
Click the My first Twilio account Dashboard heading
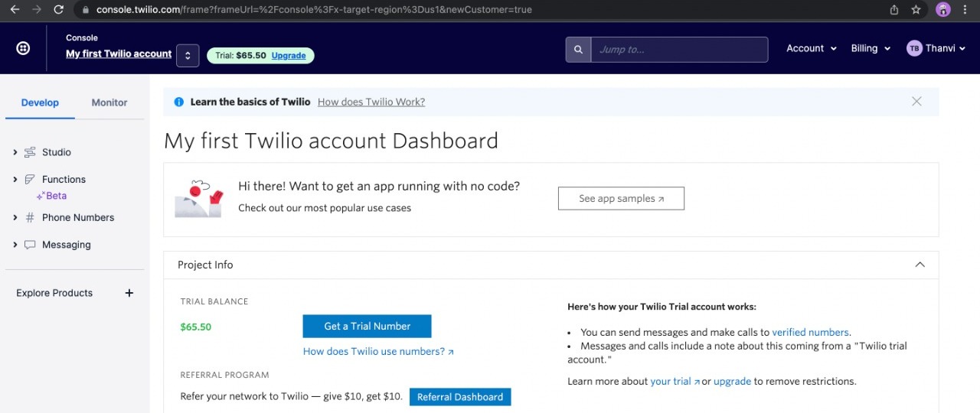(x=331, y=141)
